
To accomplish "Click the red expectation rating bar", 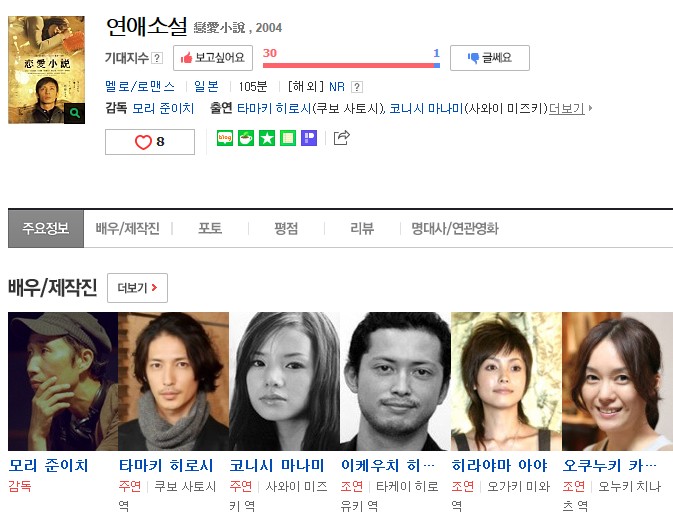I will (x=351, y=65).
